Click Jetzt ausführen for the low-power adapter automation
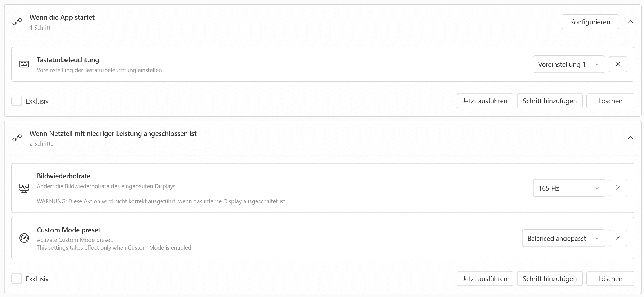 click(485, 279)
